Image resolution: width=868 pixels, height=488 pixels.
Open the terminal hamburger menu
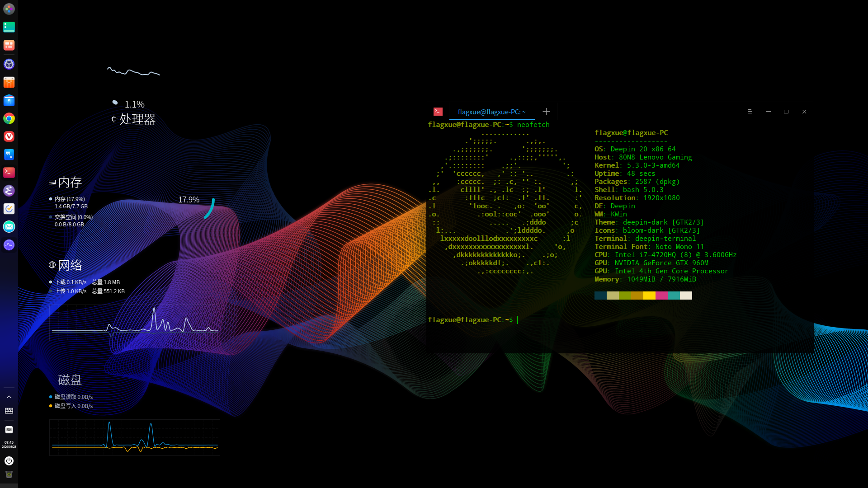point(750,112)
